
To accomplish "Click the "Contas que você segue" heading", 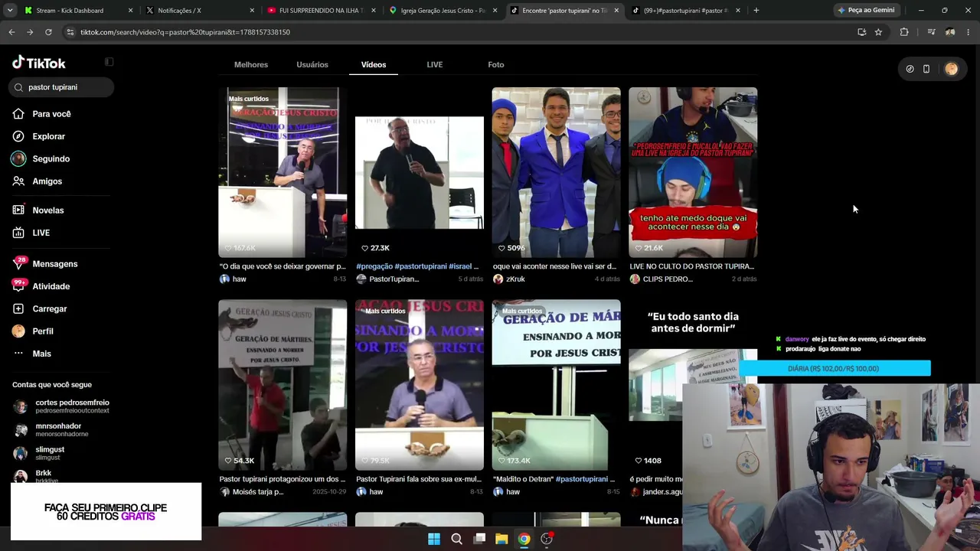I will 52,385.
